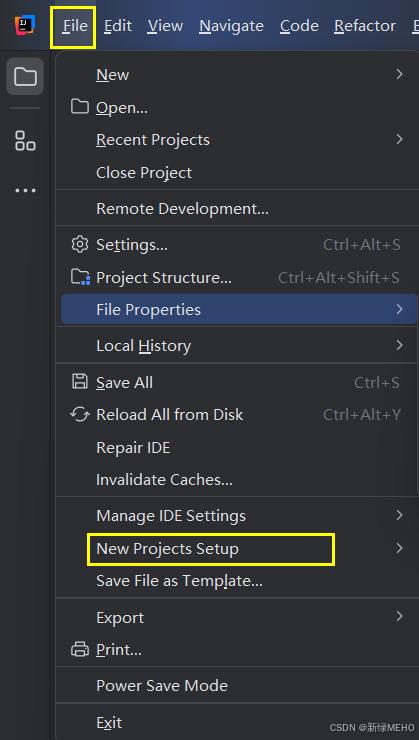Open the Project tool window folder icon

pos(25,76)
